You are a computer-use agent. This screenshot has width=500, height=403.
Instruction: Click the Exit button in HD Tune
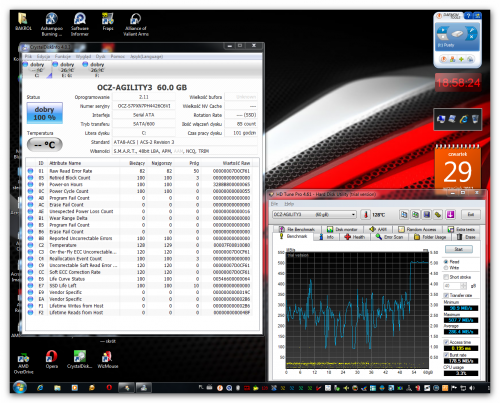471,214
